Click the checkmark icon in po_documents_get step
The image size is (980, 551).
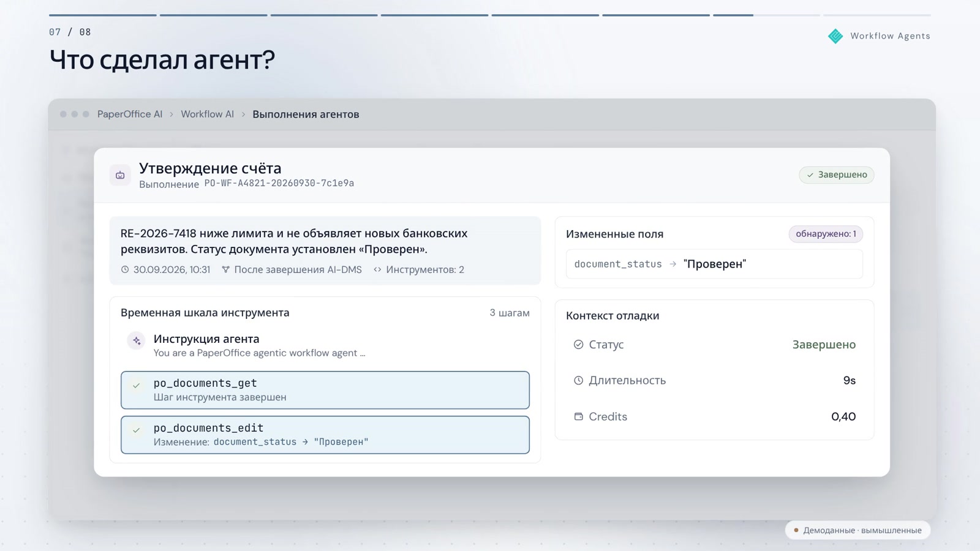(x=137, y=385)
